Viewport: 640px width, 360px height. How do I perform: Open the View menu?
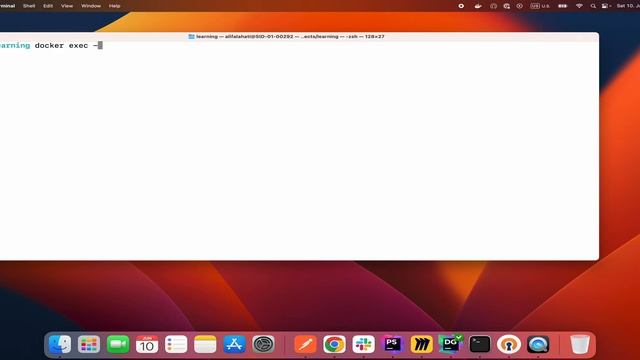pos(67,6)
